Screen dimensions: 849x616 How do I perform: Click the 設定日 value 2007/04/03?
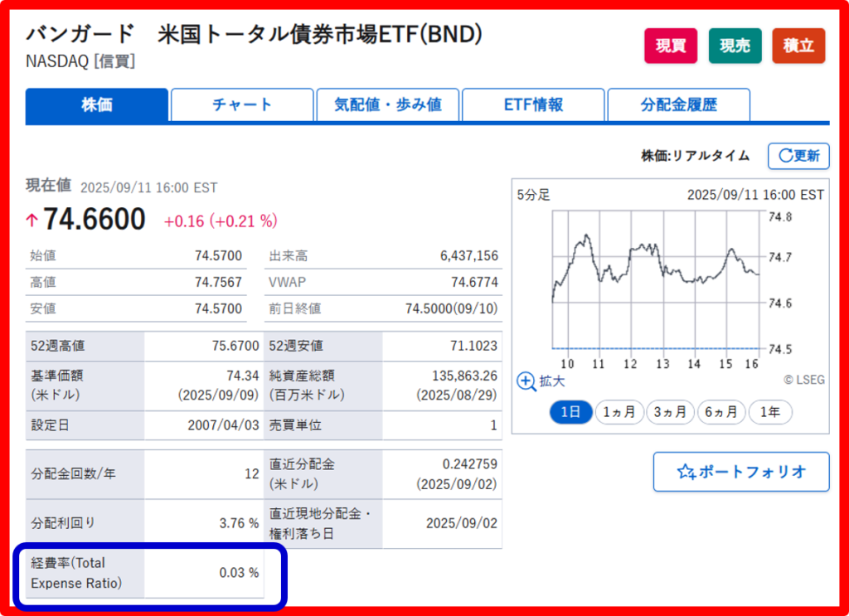[x=224, y=425]
